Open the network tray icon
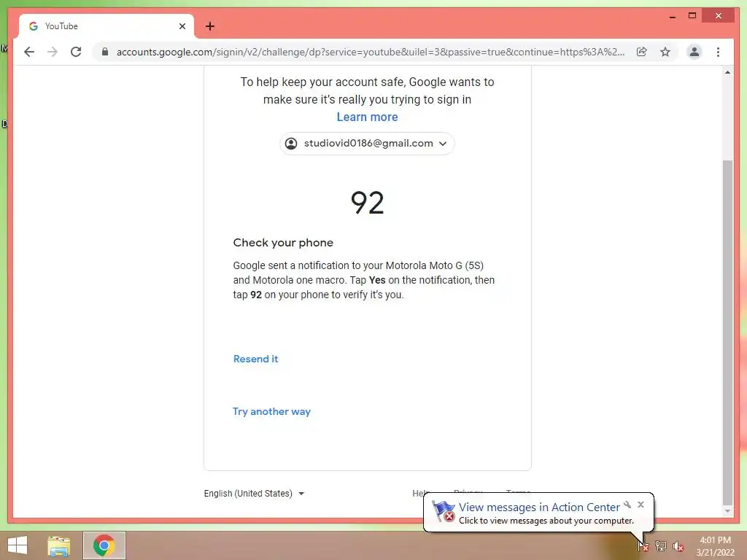747x560 pixels. [661, 545]
